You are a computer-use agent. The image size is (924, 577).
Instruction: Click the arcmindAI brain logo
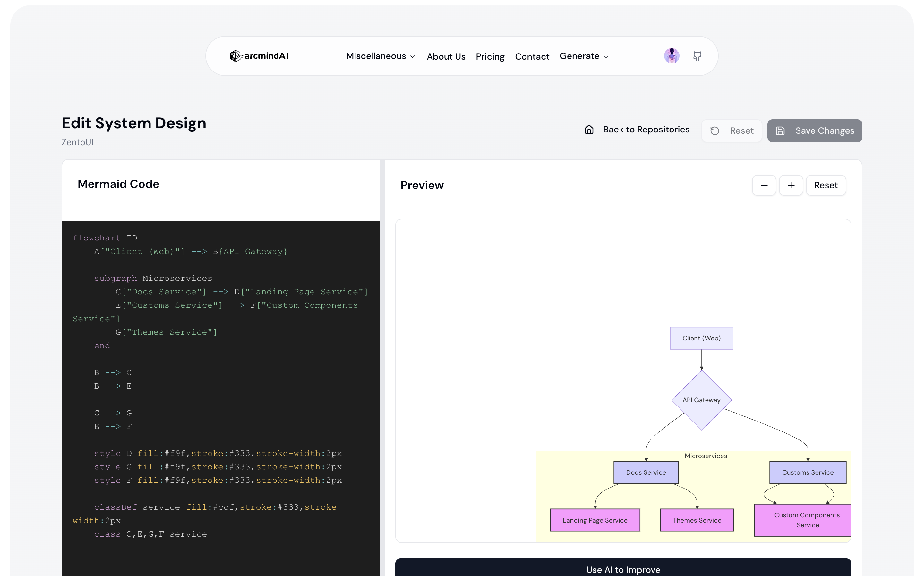(235, 56)
